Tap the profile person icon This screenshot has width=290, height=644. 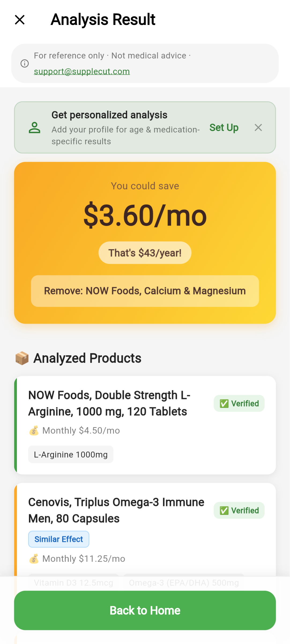point(35,128)
